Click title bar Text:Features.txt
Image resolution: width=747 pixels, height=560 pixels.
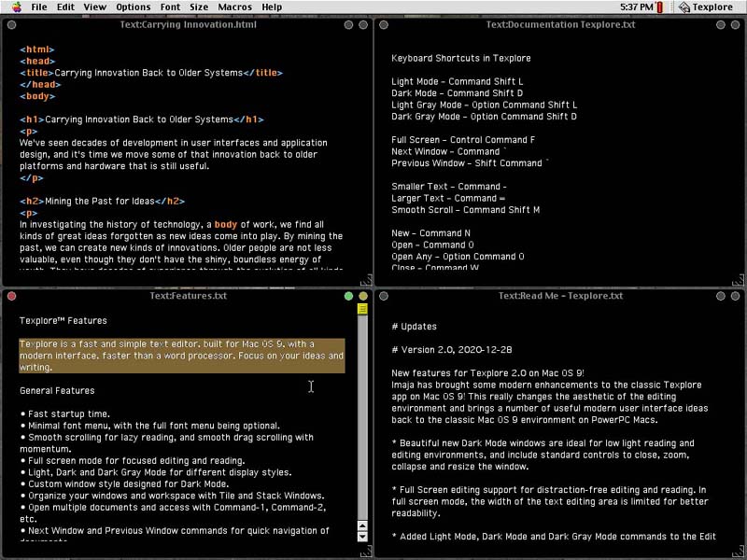tap(188, 296)
